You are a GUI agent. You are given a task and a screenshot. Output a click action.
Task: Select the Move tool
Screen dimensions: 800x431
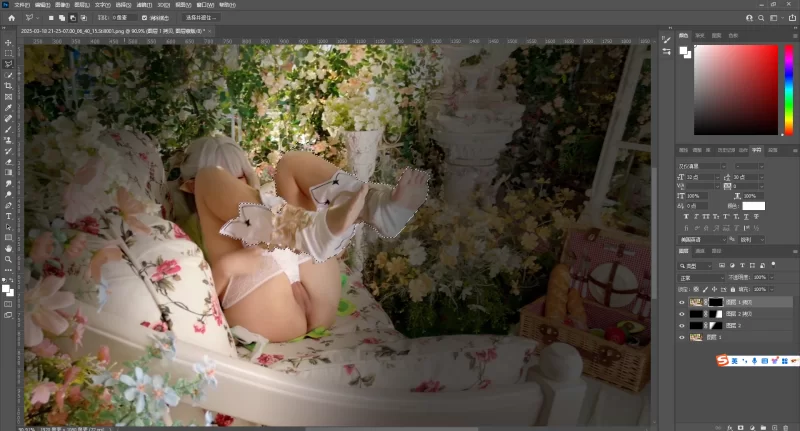[x=8, y=43]
